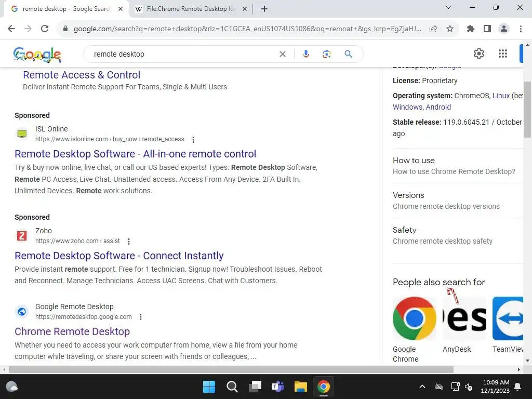
Task: Click into the Google search field
Action: coord(183,54)
